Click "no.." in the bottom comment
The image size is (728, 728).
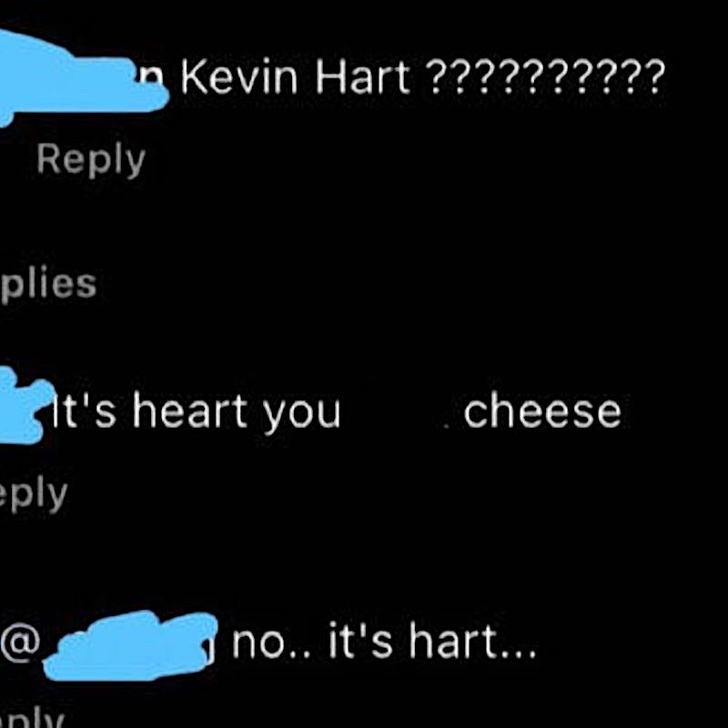pyautogui.click(x=270, y=642)
